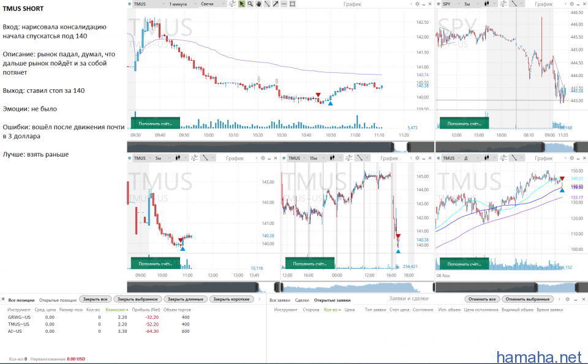This screenshot has width=588, height=364.
Task: Open settings gear of the TMUS daily chart
Action: click(572, 158)
